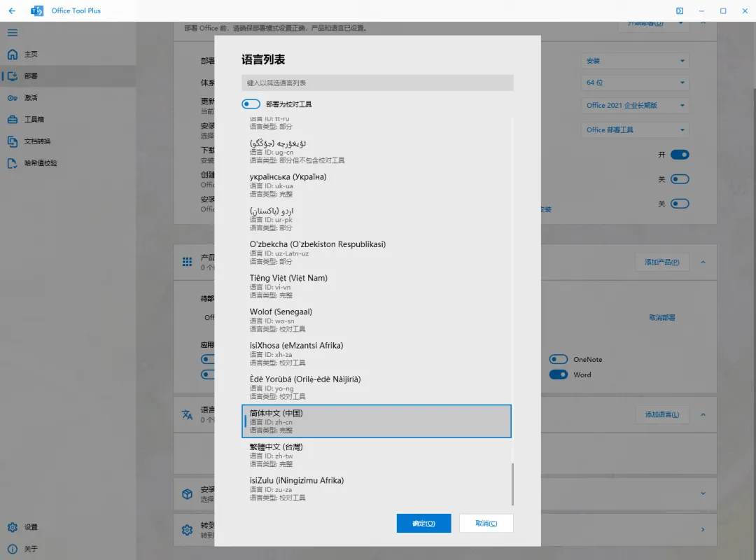This screenshot has width=756, height=560.
Task: Select Èdè Yorùbá language entry
Action: pyautogui.click(x=377, y=388)
